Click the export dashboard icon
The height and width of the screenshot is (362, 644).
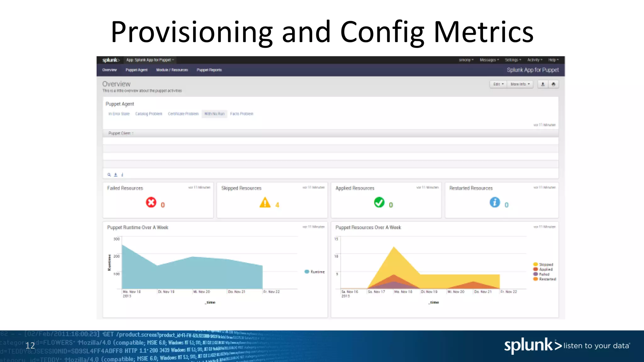coord(543,84)
